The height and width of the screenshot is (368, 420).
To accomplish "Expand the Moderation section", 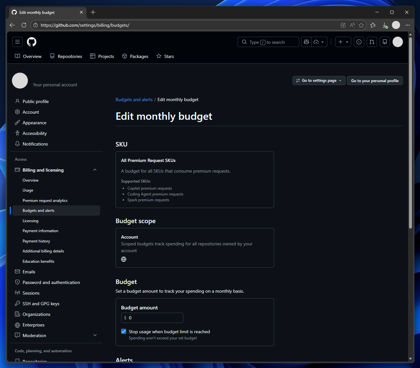I will pos(95,335).
